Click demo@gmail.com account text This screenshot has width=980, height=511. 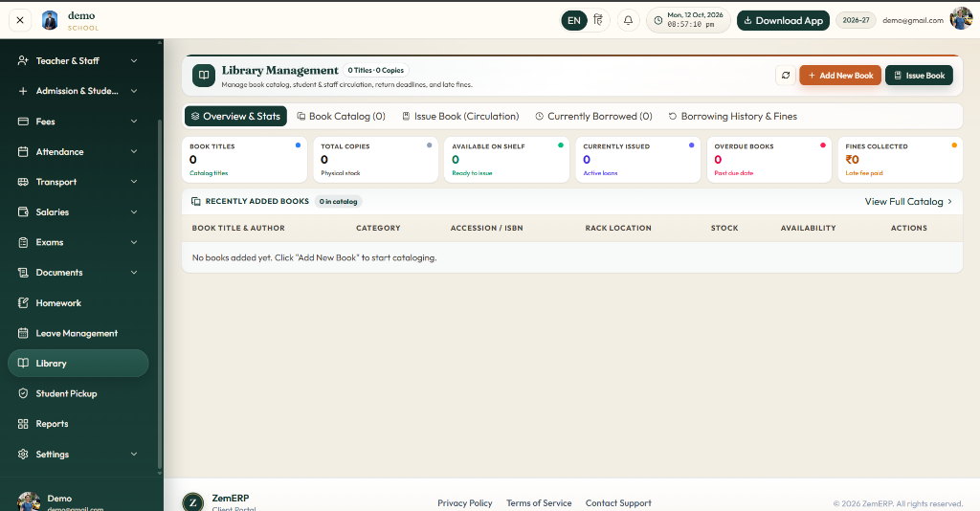912,21
